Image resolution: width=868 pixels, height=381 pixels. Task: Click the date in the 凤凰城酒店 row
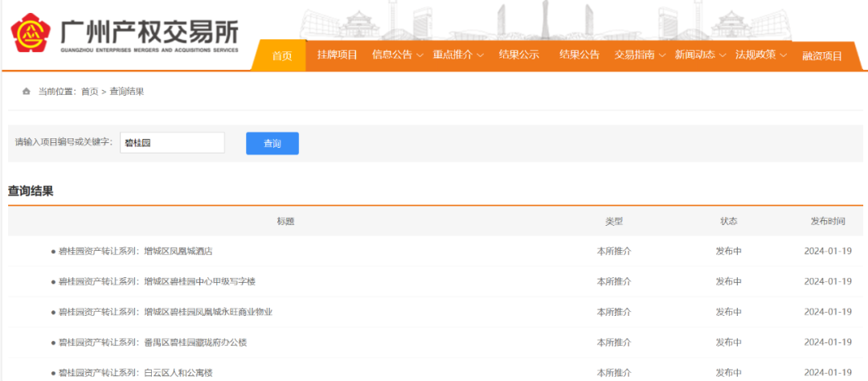pos(828,251)
